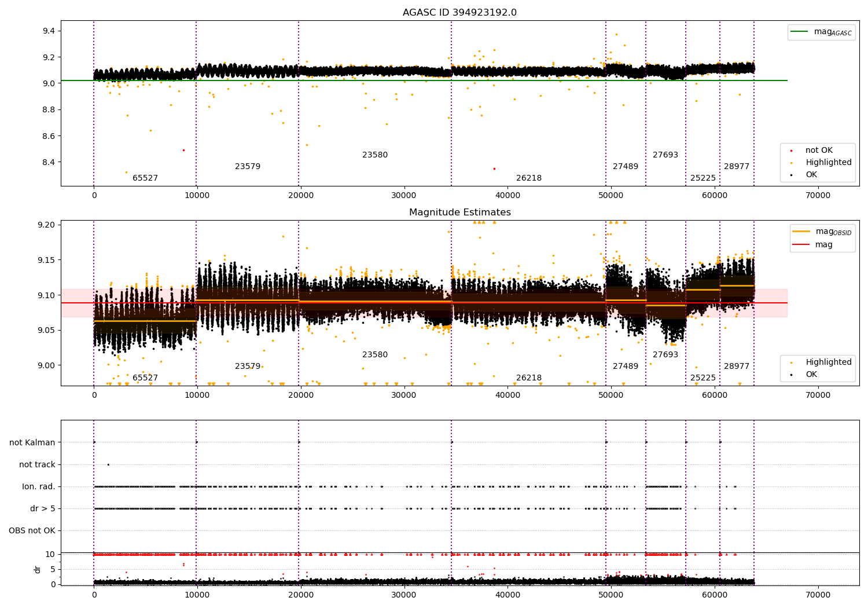Click OBSID label 28977 in top plot
Image resolution: width=868 pixels, height=608 pixels.
[737, 167]
